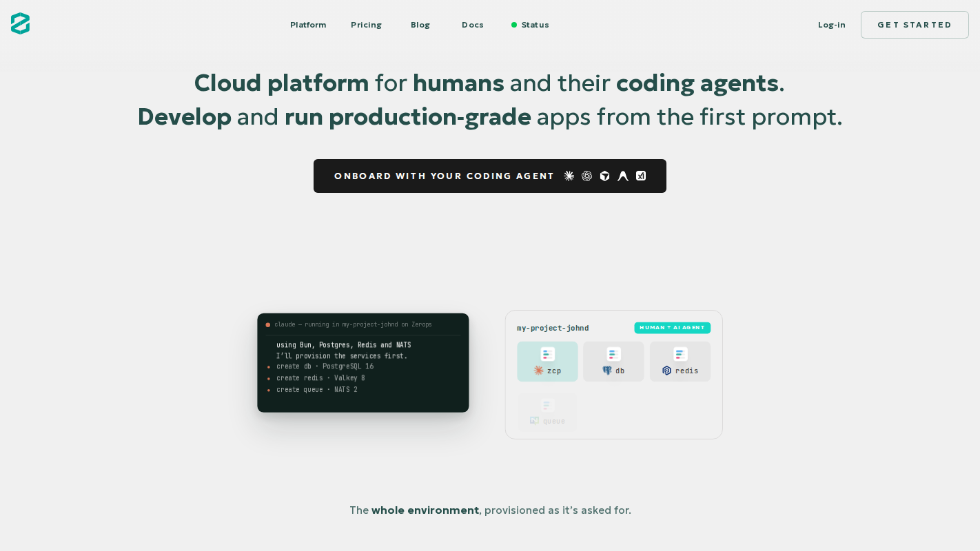Click the service bars icon in the db card
Viewport: 980px width, 551px height.
coord(614,354)
